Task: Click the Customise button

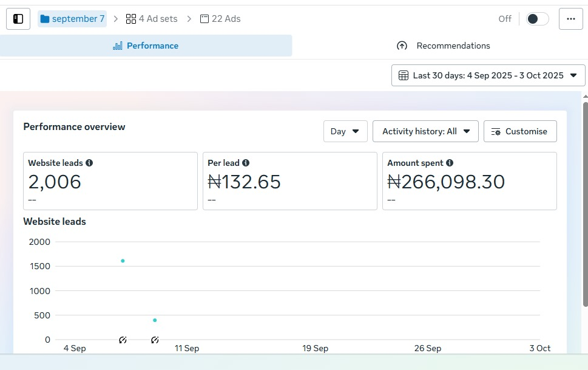Action: [x=520, y=131]
